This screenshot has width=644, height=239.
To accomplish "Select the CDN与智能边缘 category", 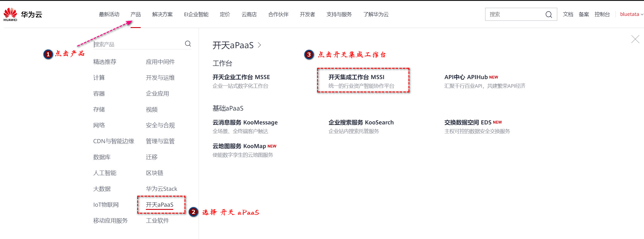I will point(114,141).
